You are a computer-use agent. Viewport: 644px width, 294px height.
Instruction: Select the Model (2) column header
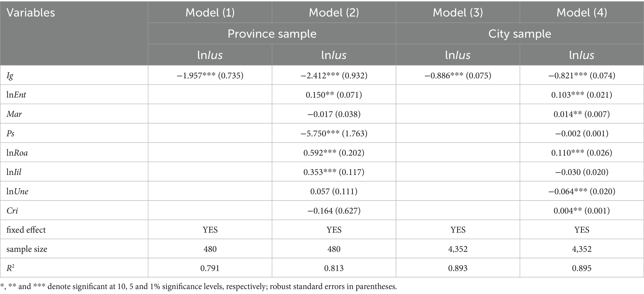tap(334, 12)
